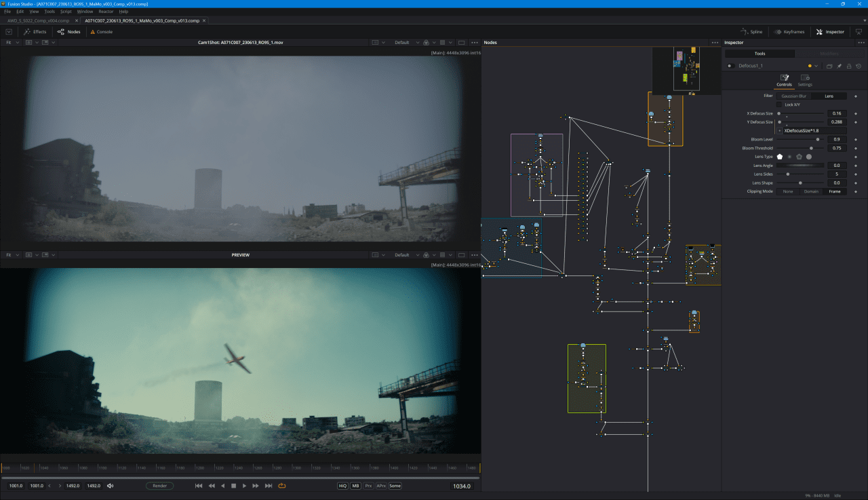
Task: Open the Console panel
Action: [100, 32]
